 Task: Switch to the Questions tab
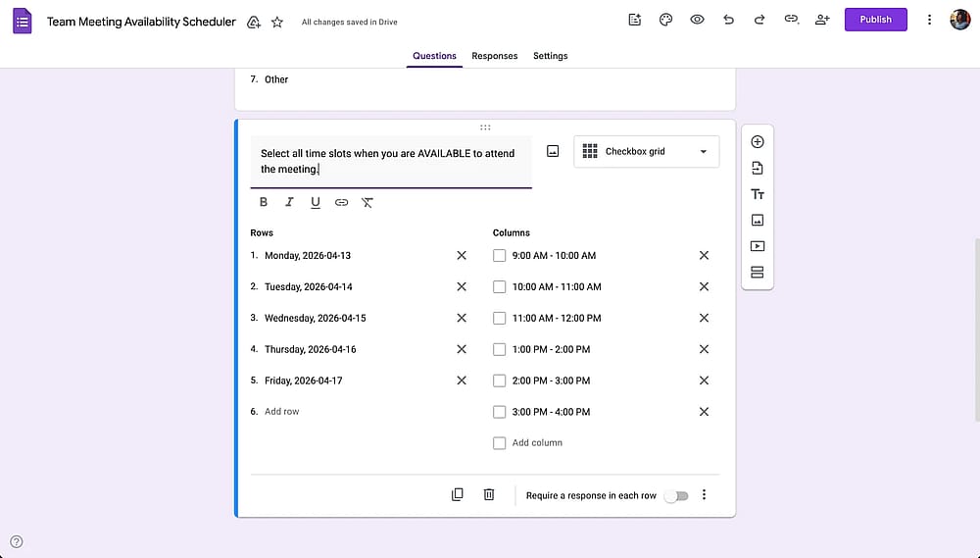434,56
